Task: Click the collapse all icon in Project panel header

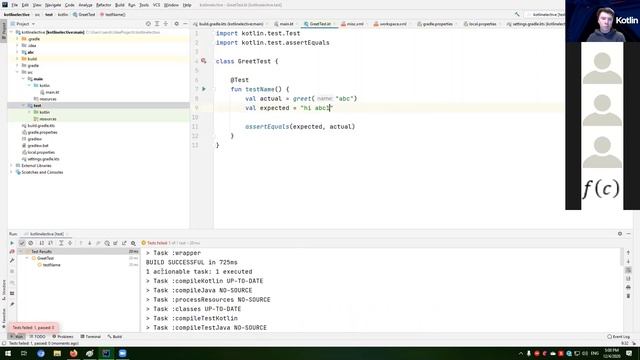Action: [166, 24]
